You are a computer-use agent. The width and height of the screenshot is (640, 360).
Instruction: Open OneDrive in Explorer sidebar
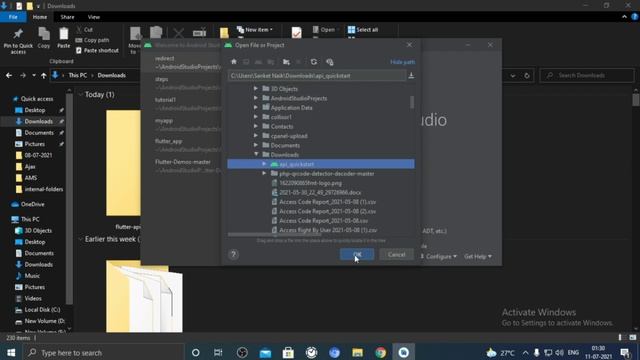click(x=28, y=204)
